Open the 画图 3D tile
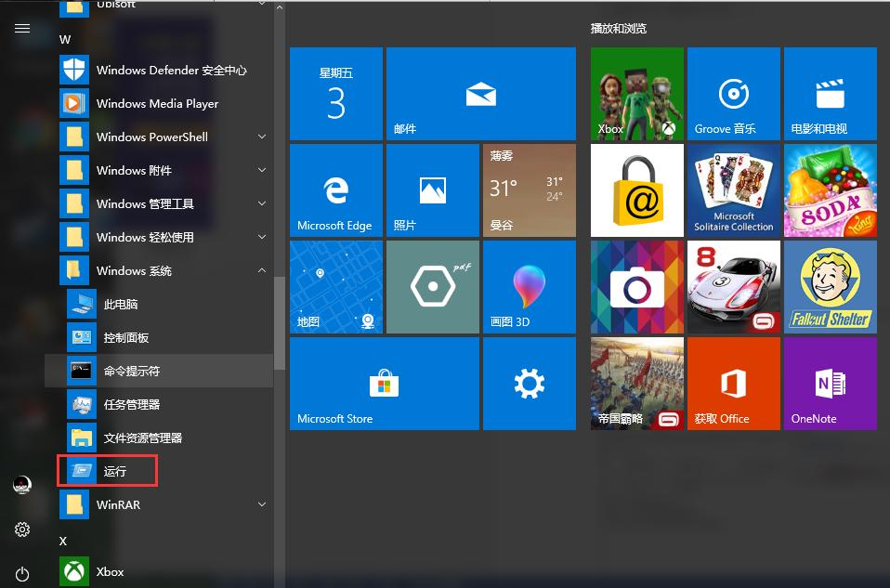This screenshot has height=588, width=890. click(529, 286)
